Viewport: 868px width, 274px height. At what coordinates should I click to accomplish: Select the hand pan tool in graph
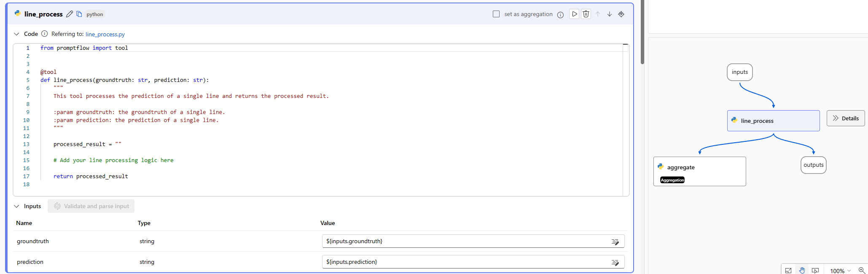(802, 271)
